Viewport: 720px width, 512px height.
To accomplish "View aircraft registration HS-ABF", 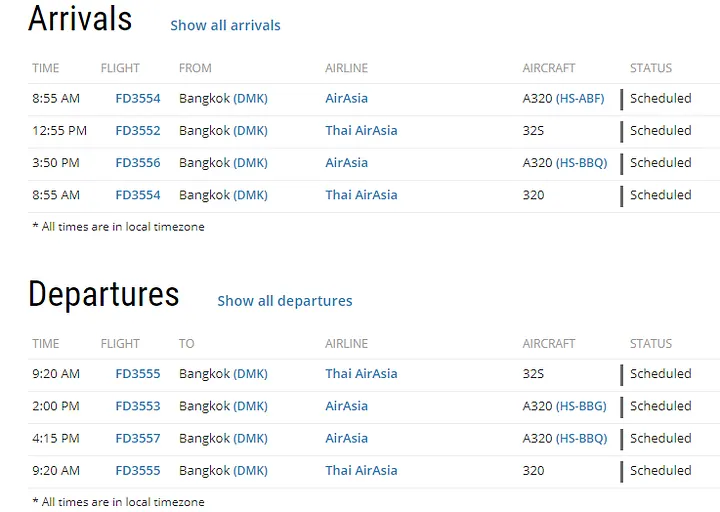I will (x=580, y=99).
